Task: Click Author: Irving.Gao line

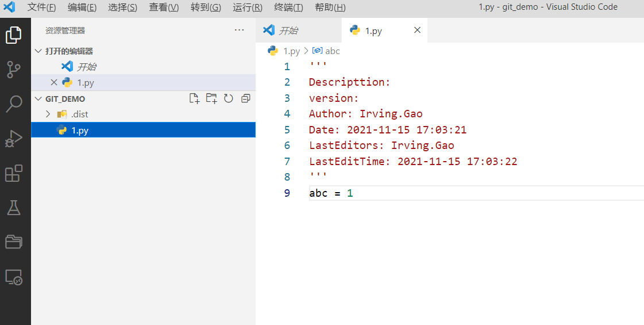Action: click(365, 113)
